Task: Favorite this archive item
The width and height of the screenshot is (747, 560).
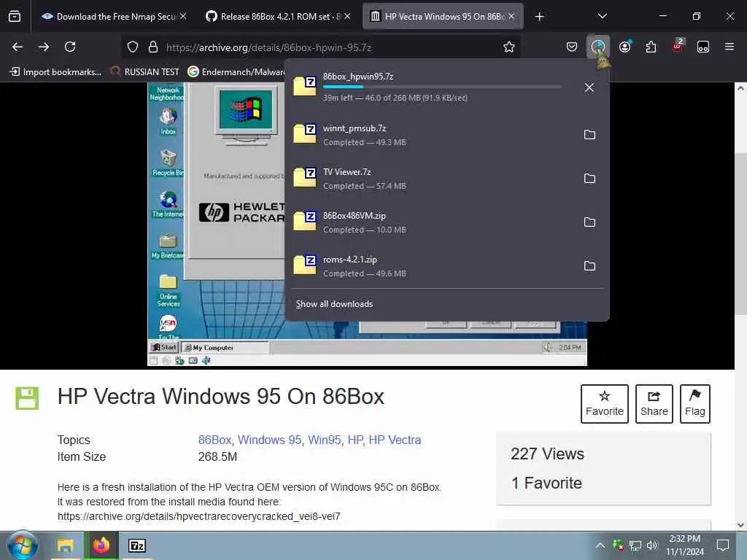Action: pyautogui.click(x=604, y=403)
